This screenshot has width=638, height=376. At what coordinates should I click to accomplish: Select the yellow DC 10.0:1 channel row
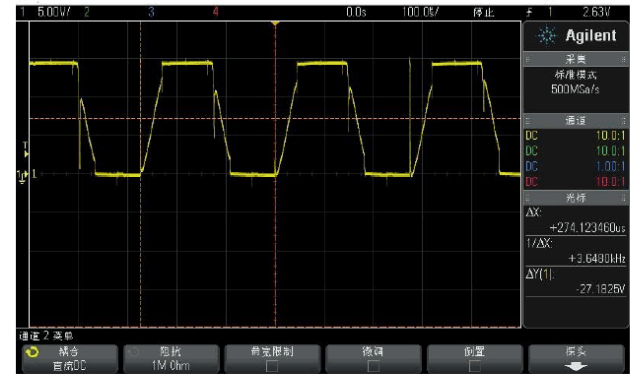click(x=575, y=136)
